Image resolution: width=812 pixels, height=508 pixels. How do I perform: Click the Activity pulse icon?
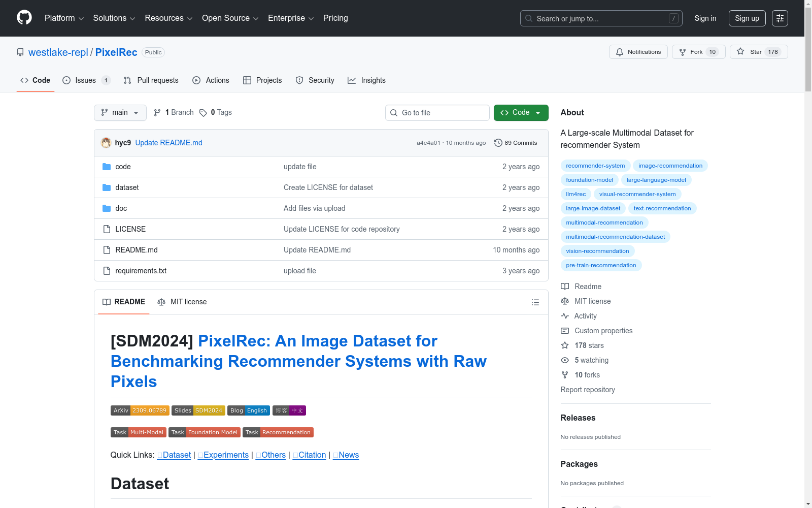pyautogui.click(x=565, y=316)
